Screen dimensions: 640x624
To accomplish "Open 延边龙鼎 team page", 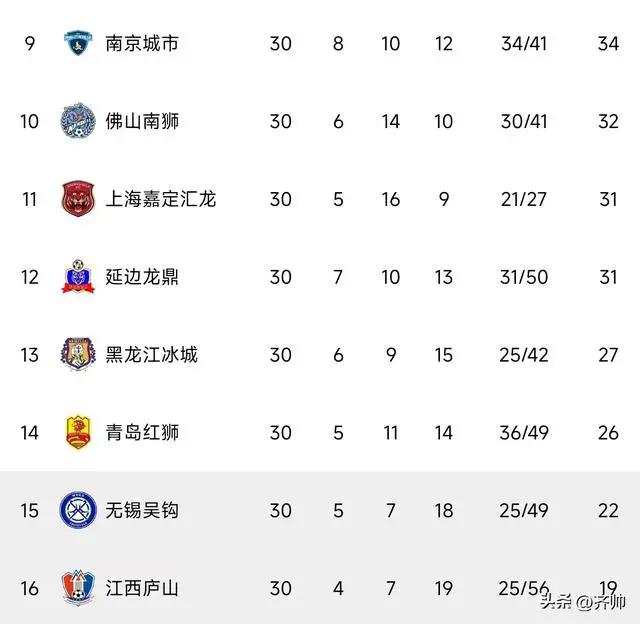I will click(x=142, y=277).
